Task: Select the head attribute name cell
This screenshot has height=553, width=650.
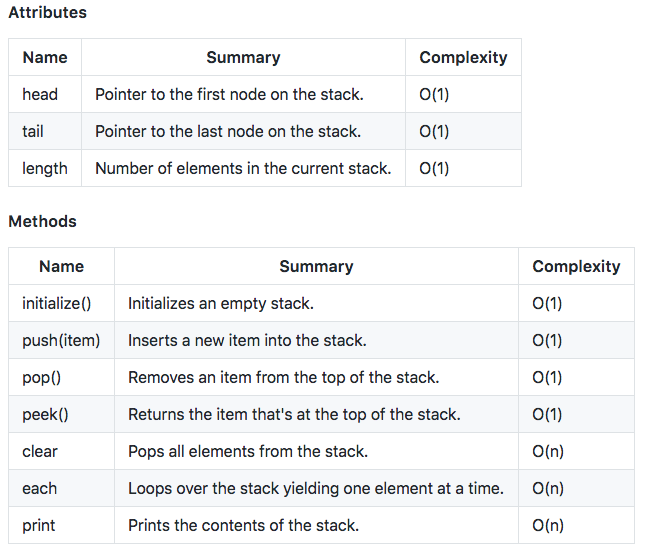Action: point(45,94)
